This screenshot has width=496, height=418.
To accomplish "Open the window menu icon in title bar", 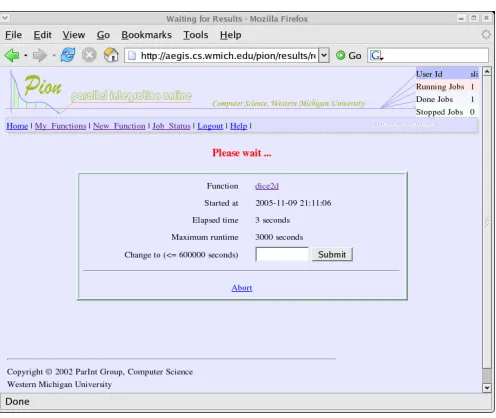I will coord(5,18).
